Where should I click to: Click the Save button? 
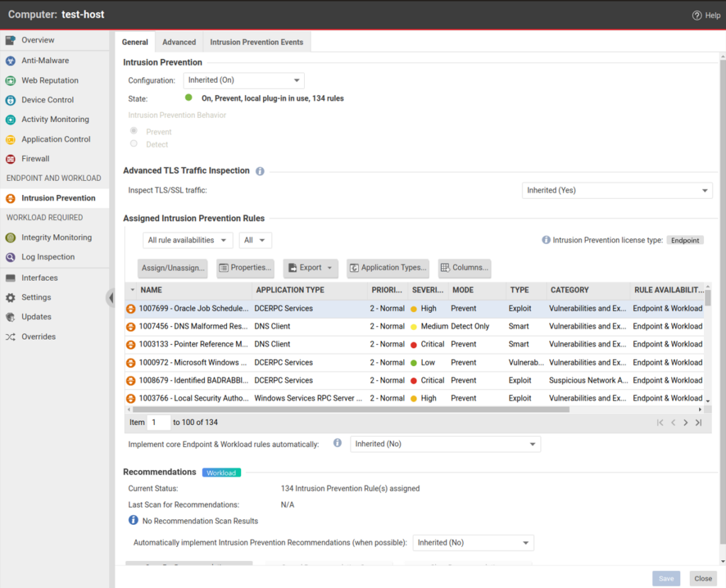666,578
